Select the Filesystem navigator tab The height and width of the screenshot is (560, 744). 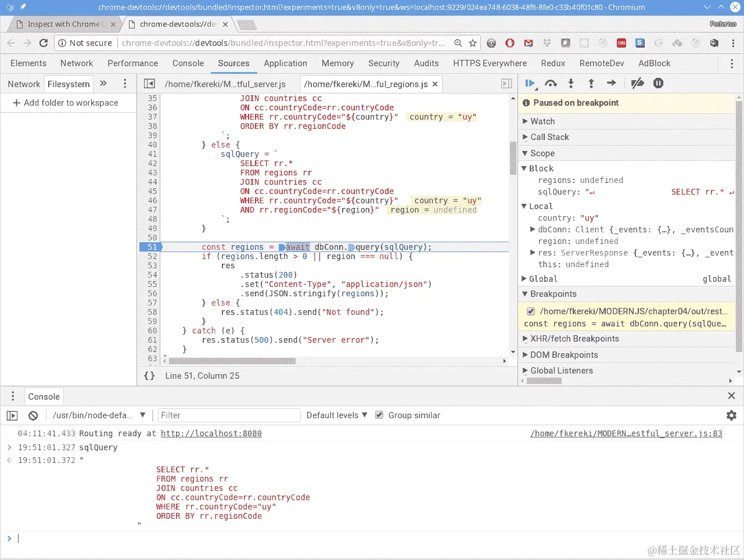point(69,84)
